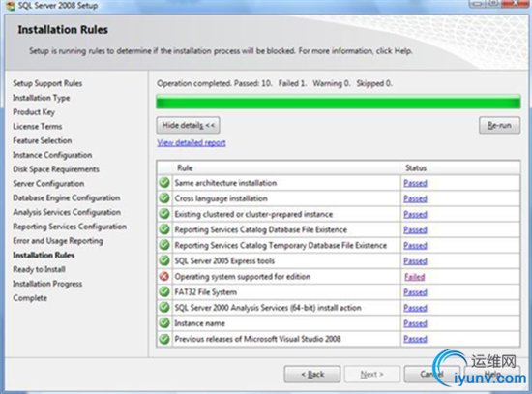Select Installation Progress step in sidebar

coord(47,284)
